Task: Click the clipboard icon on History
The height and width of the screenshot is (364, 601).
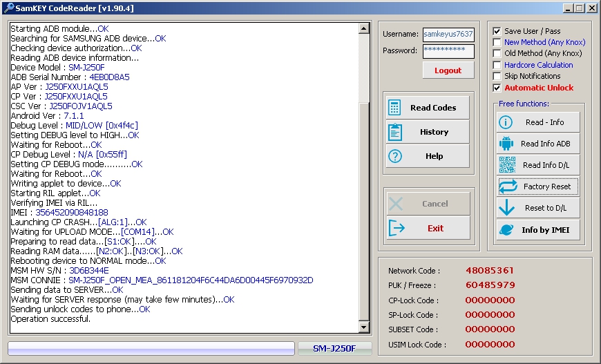Action: pos(394,132)
